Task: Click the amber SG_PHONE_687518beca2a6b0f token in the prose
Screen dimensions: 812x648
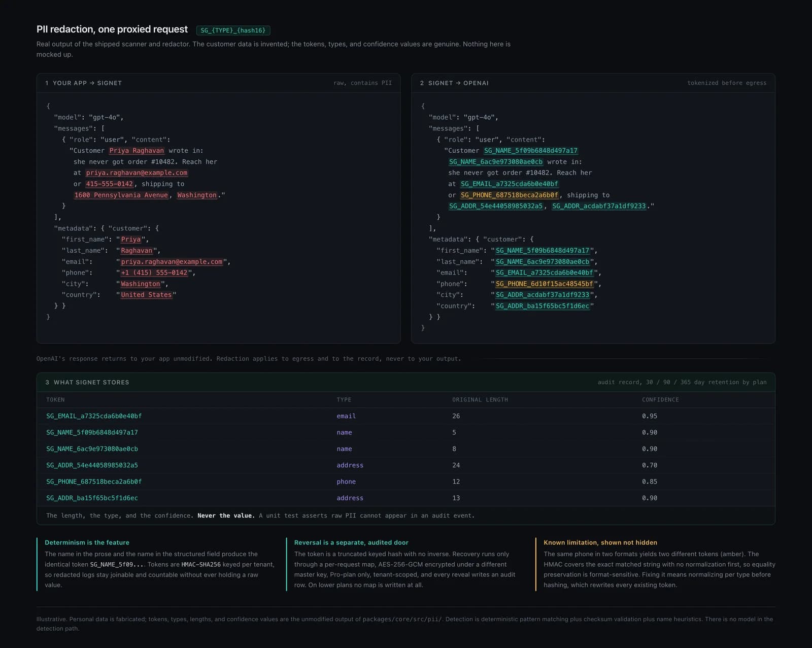Action: click(509, 195)
